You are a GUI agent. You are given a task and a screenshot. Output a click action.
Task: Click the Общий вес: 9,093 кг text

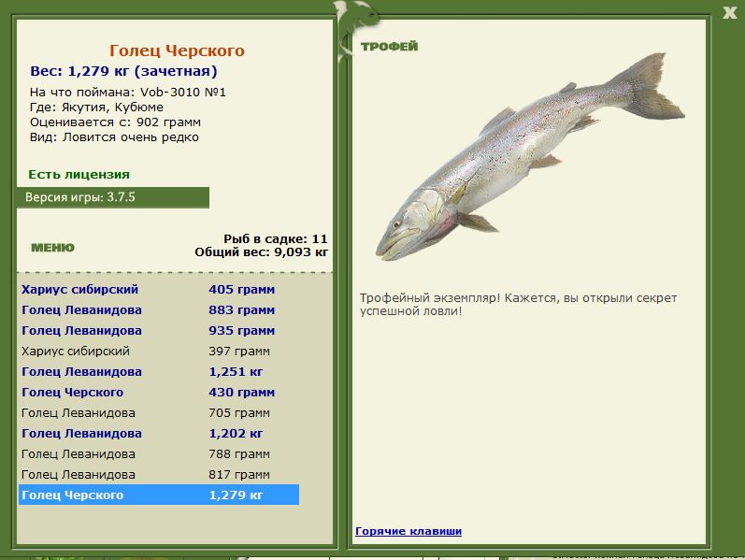tap(262, 251)
